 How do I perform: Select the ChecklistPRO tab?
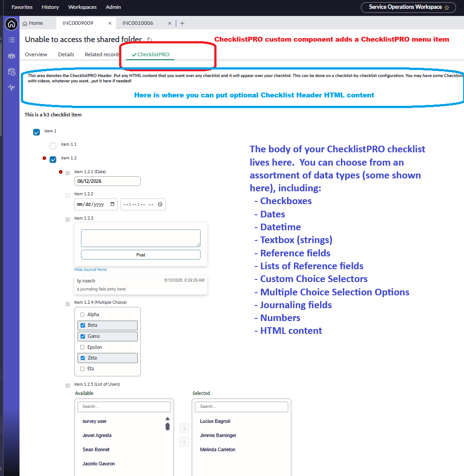150,54
